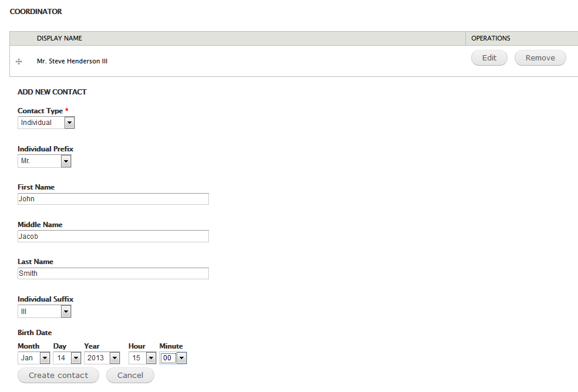Click inside the First Name field

tap(113, 198)
